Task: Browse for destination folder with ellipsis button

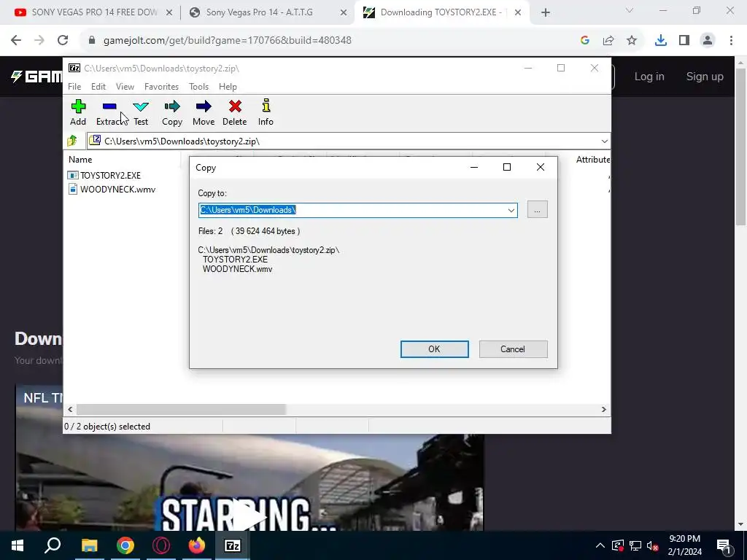Action: tap(538, 210)
